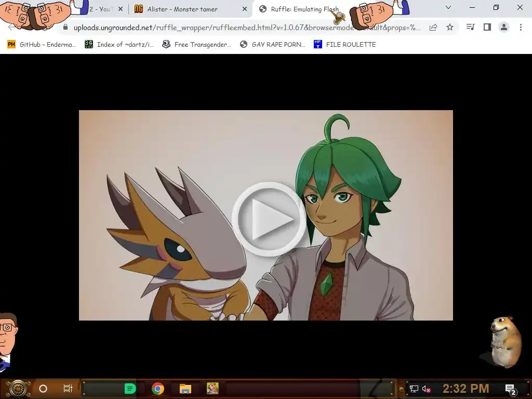The image size is (532, 399).
Task: Minimize the Chrome window
Action: pos(472,7)
